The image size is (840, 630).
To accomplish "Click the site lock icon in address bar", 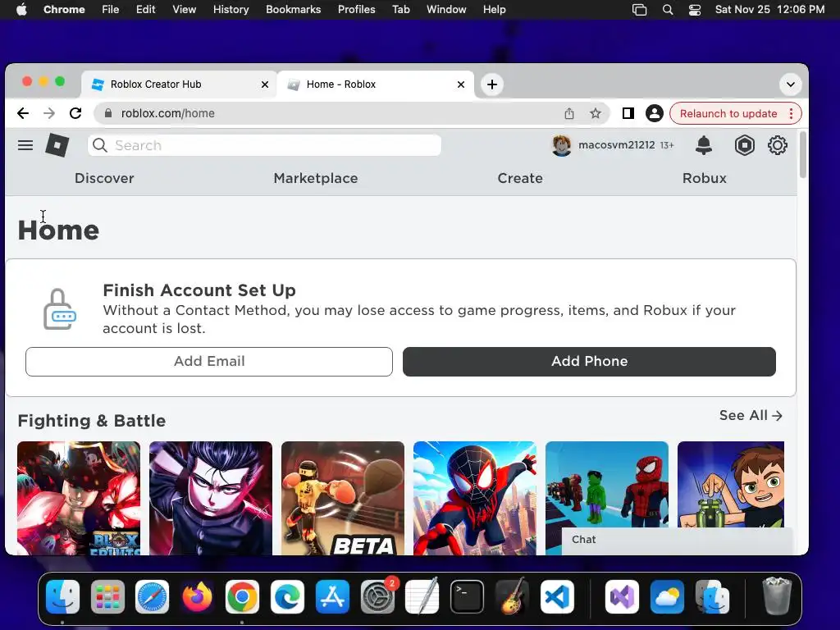I will pos(108,113).
